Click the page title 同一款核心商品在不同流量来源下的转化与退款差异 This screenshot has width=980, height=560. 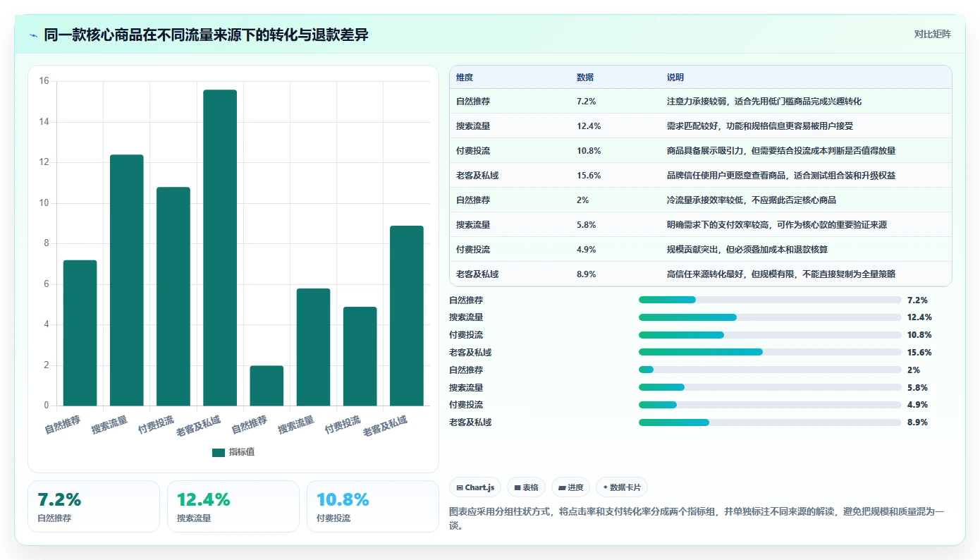point(206,35)
